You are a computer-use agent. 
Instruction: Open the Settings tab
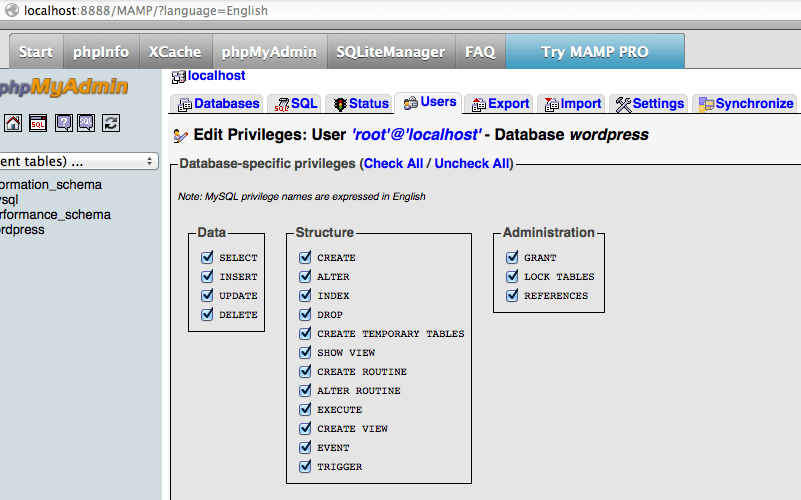tap(649, 104)
